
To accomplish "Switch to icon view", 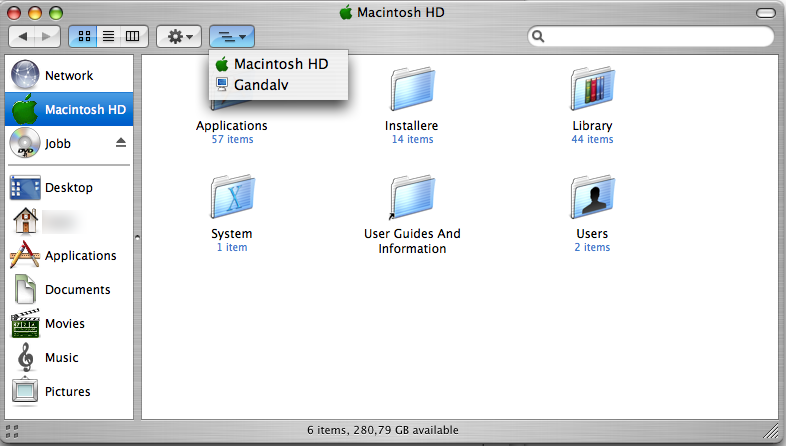I will pyautogui.click(x=83, y=36).
